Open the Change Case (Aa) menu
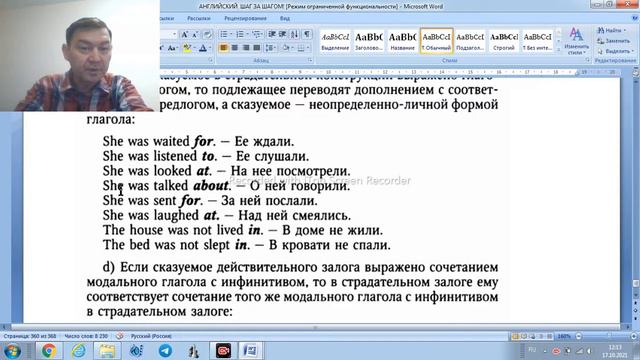The height and width of the screenshot is (360, 640). click(172, 48)
